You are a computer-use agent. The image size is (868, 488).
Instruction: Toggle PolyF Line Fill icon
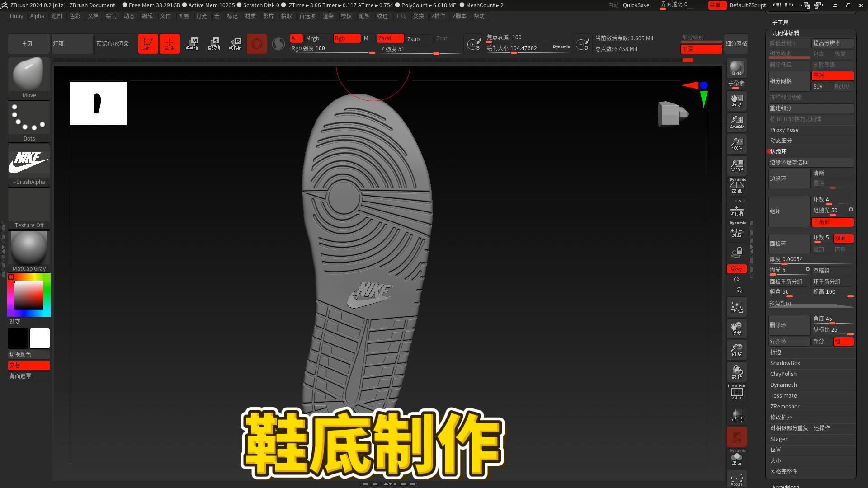tap(737, 392)
